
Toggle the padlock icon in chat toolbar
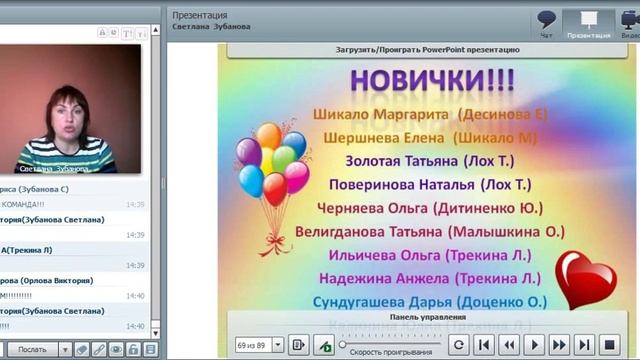pyautogui.click(x=133, y=349)
